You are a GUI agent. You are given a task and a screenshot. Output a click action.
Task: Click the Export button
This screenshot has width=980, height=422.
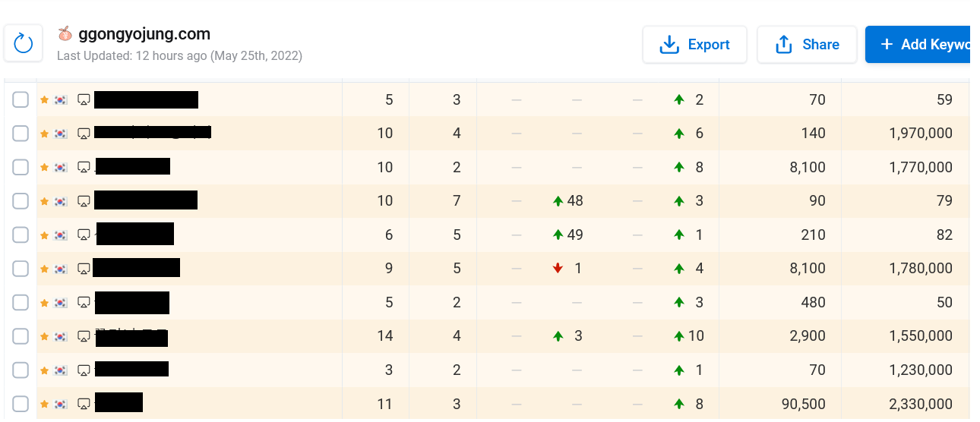point(694,45)
